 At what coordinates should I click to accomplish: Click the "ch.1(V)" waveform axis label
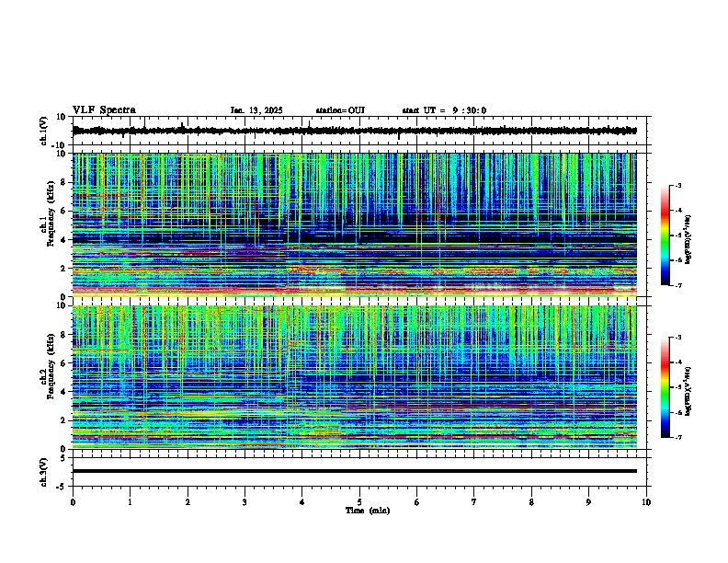(44, 131)
